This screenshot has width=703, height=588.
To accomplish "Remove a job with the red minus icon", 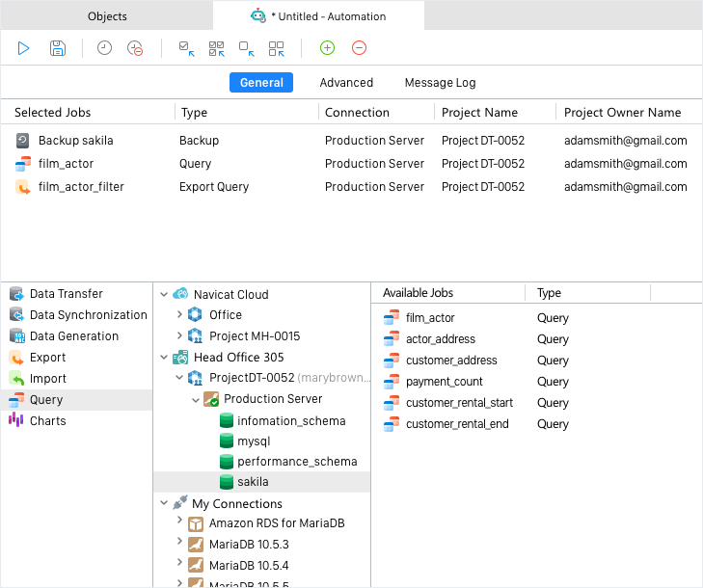I will [359, 48].
